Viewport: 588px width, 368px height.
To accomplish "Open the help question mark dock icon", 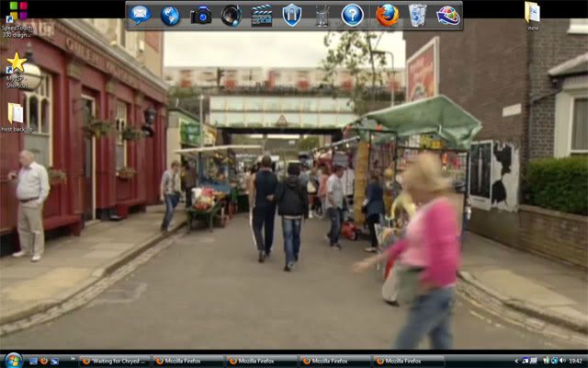I will tap(352, 15).
